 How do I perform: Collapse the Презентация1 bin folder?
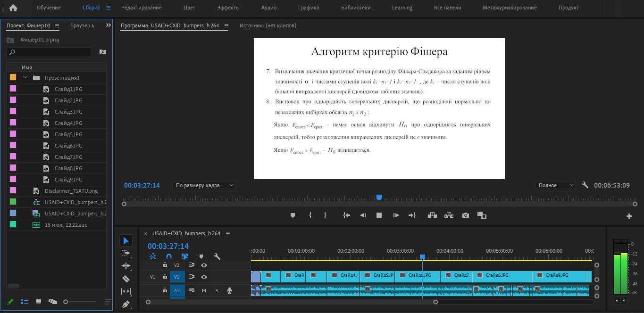25,78
